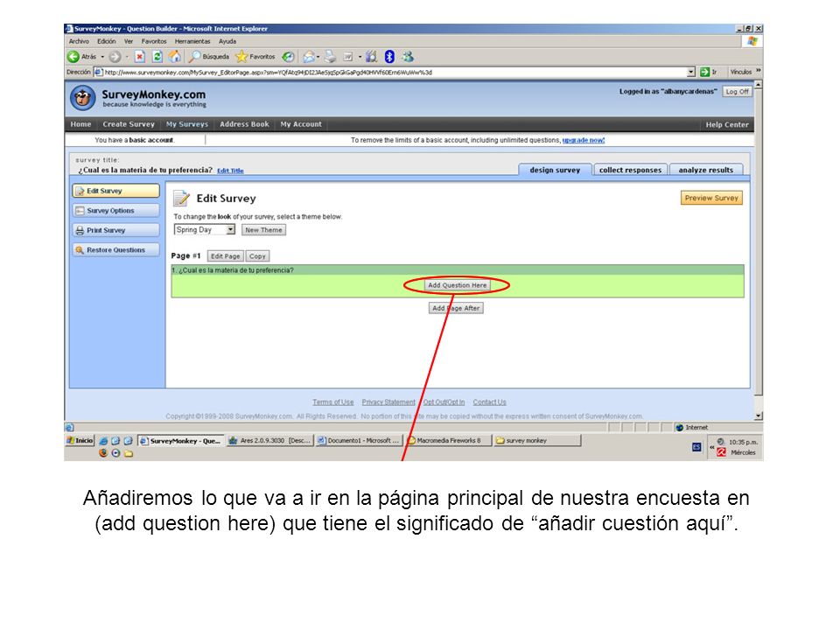Click New Theme button

click(x=263, y=230)
